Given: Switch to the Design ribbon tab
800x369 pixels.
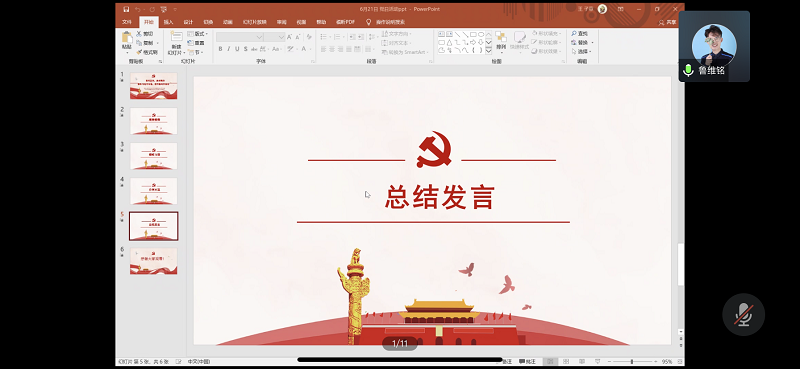Looking at the screenshot, I should point(188,22).
